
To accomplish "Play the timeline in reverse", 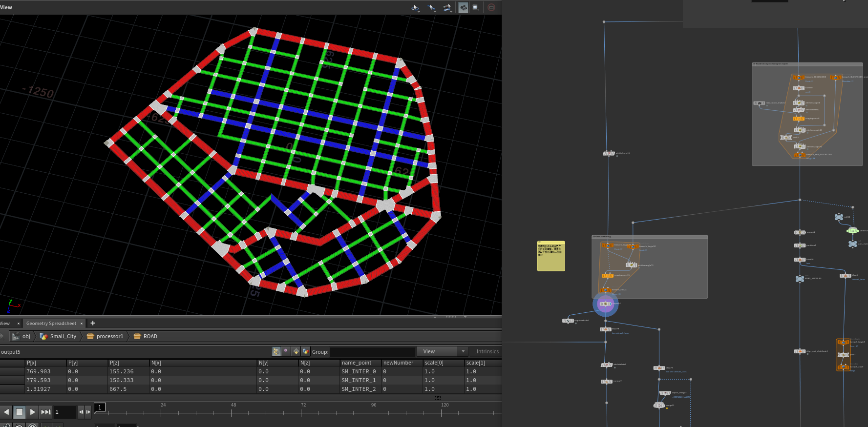I will pos(7,412).
